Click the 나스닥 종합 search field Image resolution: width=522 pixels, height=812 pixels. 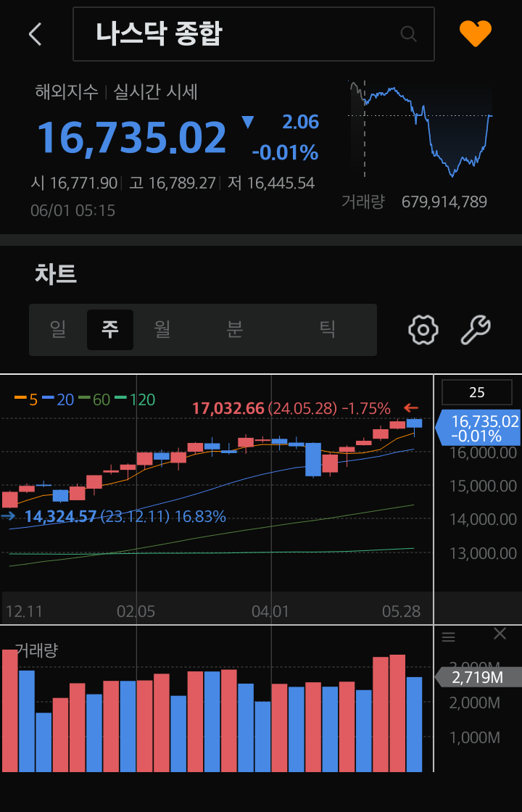(253, 34)
